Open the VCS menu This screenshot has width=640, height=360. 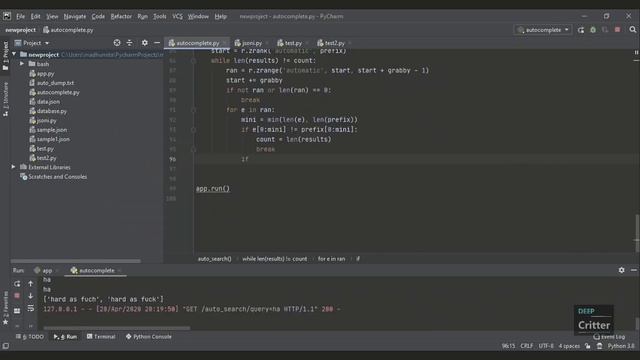pyautogui.click(x=177, y=16)
